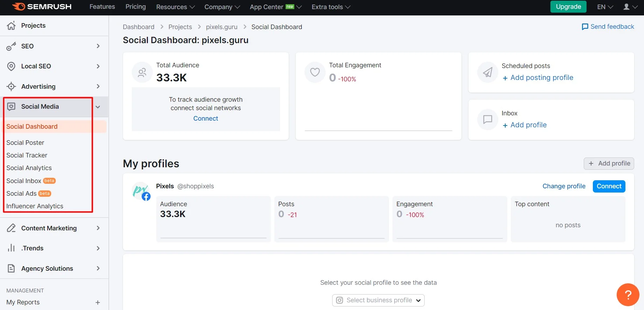Click the orange help question mark button
The image size is (644, 310).
[628, 295]
